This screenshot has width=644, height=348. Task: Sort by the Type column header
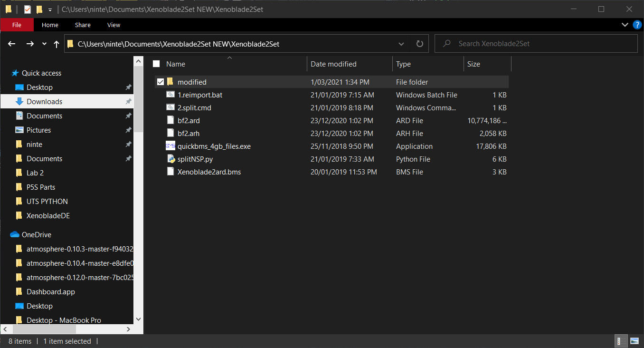(403, 64)
